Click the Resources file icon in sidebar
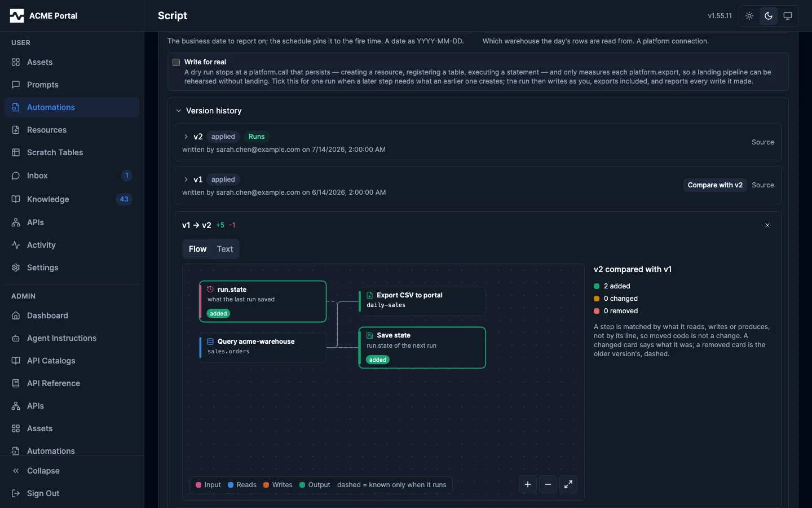812x508 pixels. point(16,130)
